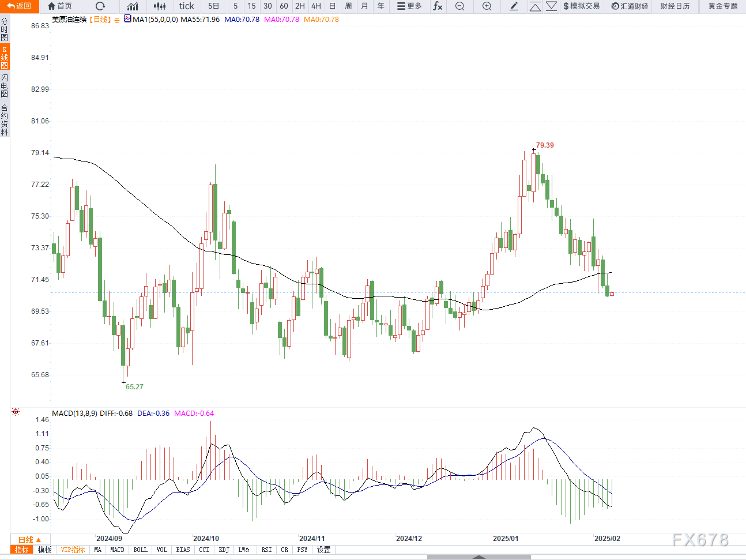
Task: Switch to the BOLL indicator tab
Action: coord(140,550)
